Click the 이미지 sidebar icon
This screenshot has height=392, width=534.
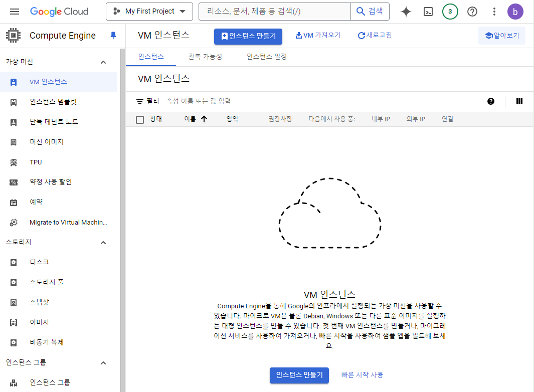coord(13,323)
